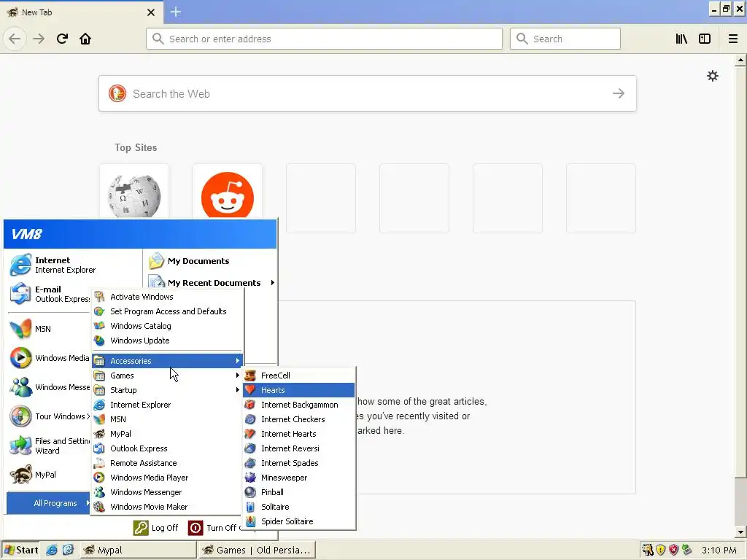Open Windows Catalog
The height and width of the screenshot is (560, 747).
click(x=167, y=326)
